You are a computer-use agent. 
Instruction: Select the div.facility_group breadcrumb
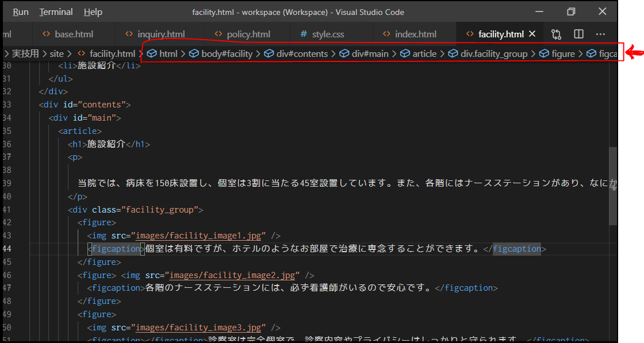494,54
